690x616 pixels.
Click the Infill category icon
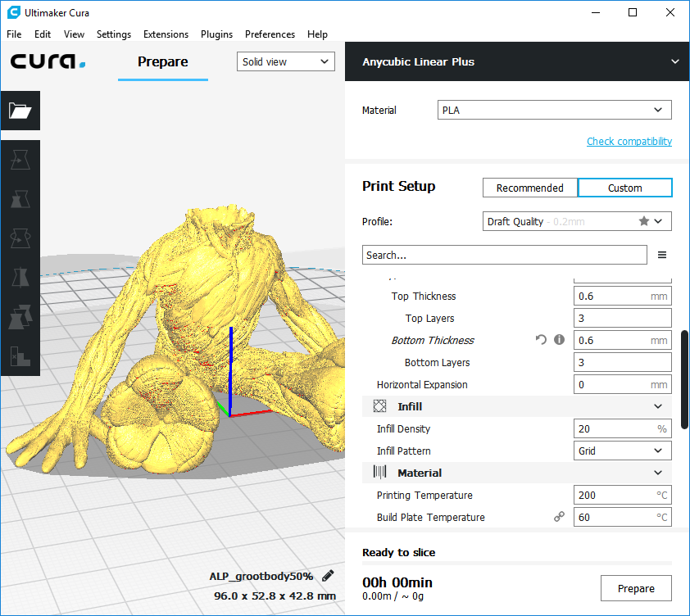click(x=379, y=406)
